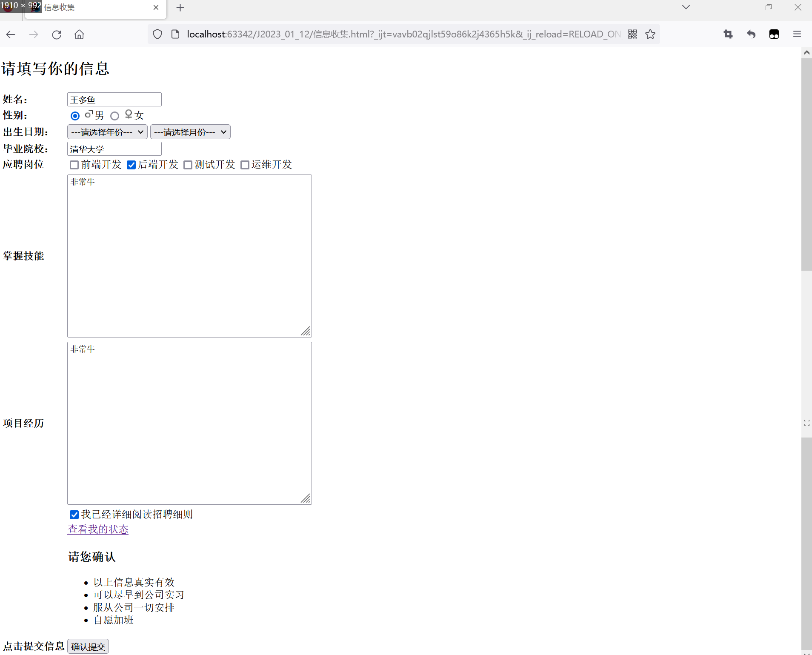Click the 毕业院校 input field
Viewport: 812px width, 655px height.
[114, 149]
